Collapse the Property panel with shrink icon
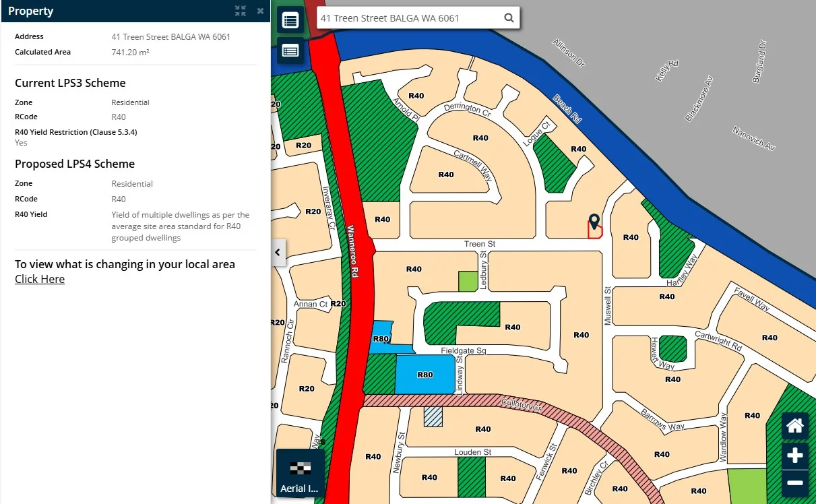Image resolution: width=816 pixels, height=504 pixels. (x=241, y=11)
